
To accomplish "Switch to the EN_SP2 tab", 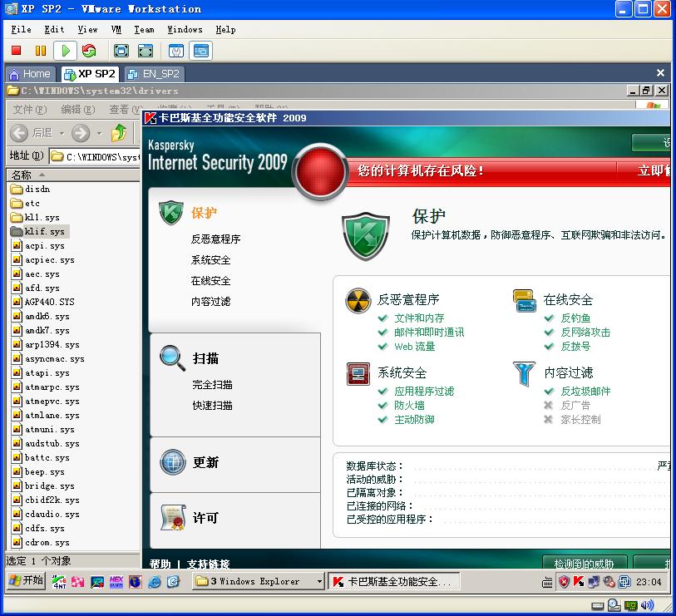I will 155,74.
